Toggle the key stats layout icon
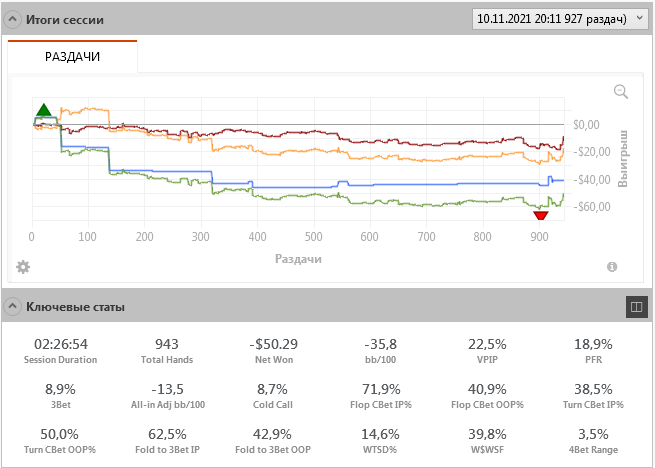The width and height of the screenshot is (655, 468). [x=634, y=307]
